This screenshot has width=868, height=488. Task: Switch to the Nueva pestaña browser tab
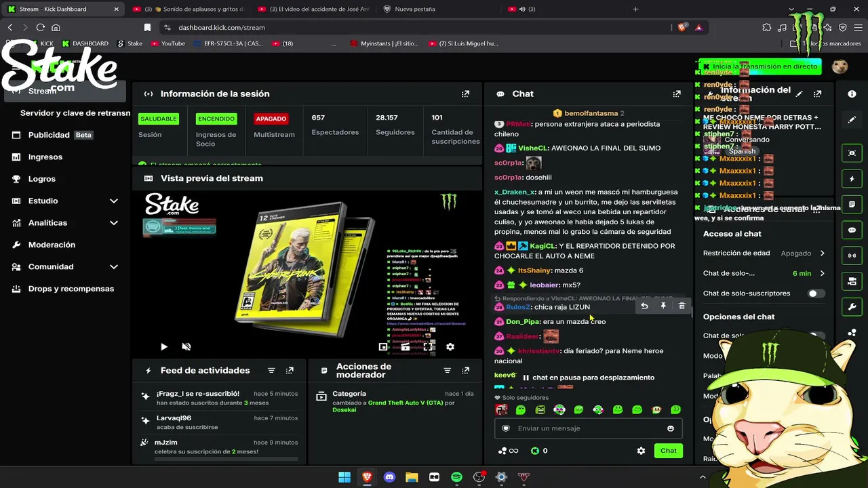437,9
